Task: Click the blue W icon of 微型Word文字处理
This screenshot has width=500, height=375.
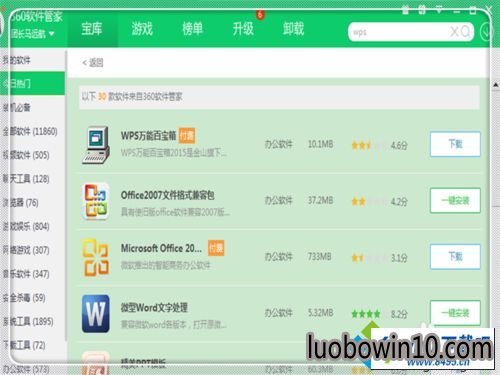Action: [x=96, y=314]
